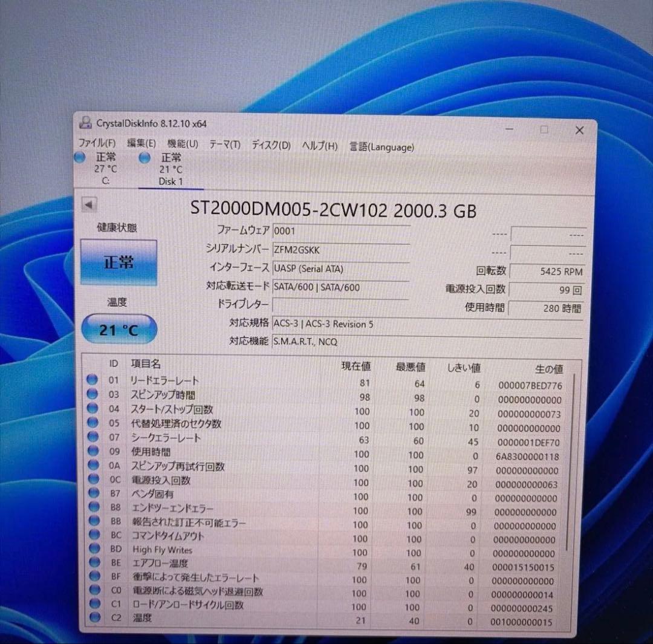Click status indicator for スピンアップ時間 attribute
The width and height of the screenshot is (653, 644).
[92, 395]
